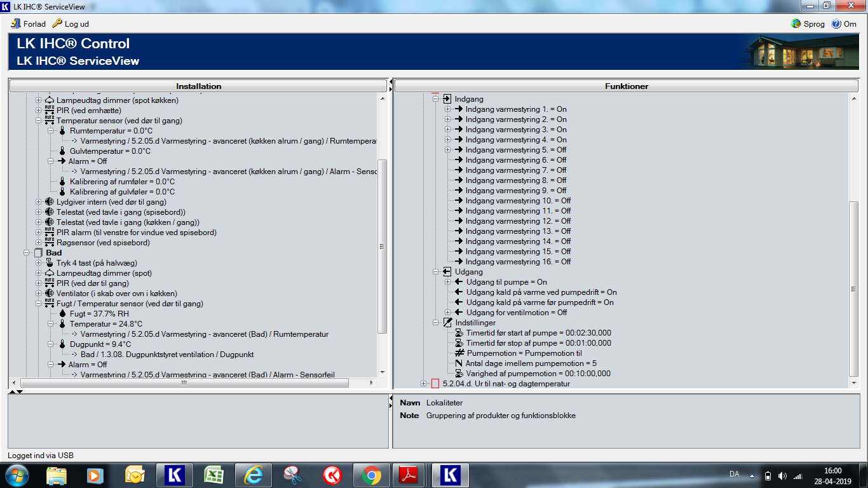Select PIR alarm (til venstre for vindue ved spisebord)
The height and width of the screenshot is (488, 868).
coord(136,233)
